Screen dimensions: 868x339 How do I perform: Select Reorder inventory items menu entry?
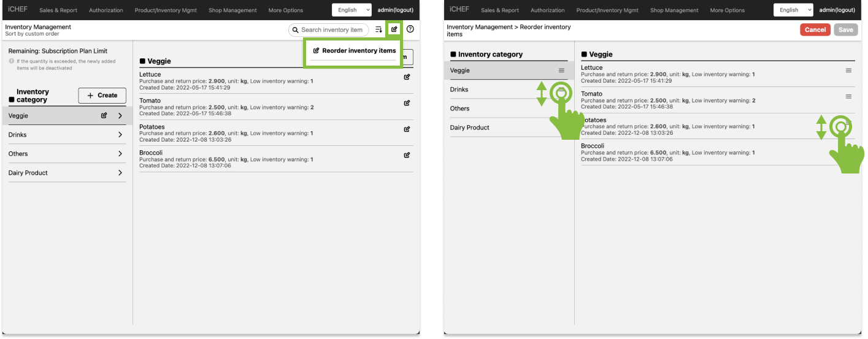tap(354, 51)
